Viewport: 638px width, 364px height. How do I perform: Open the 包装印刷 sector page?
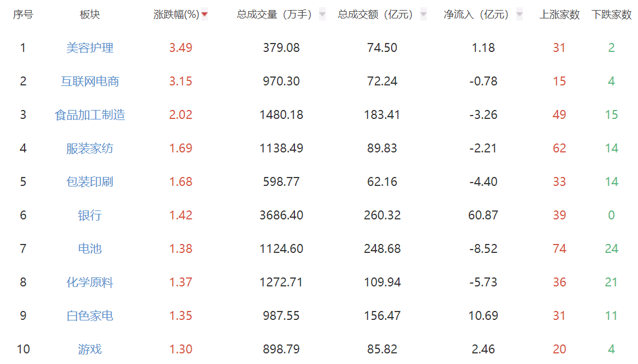tap(89, 182)
